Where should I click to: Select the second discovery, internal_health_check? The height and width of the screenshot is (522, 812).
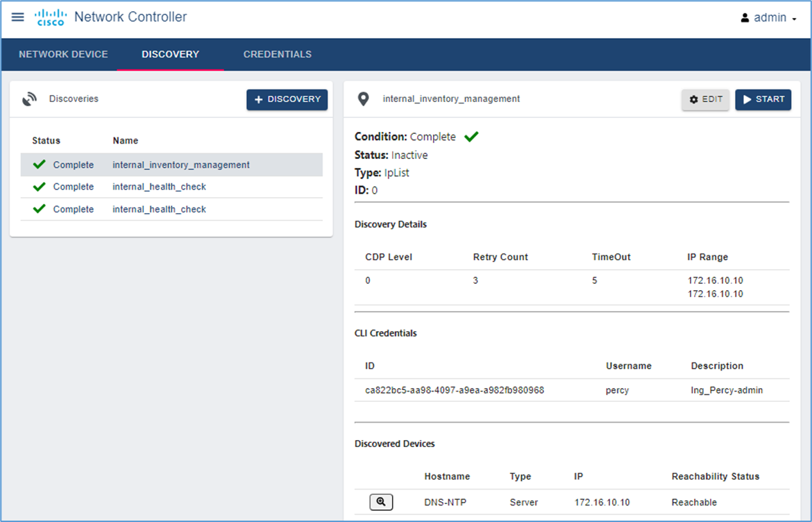(x=159, y=187)
